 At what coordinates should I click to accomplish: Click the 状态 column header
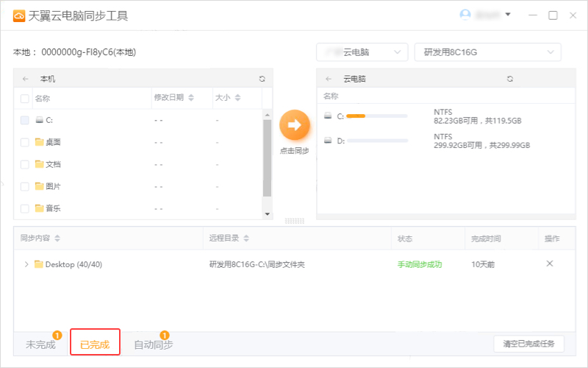405,238
